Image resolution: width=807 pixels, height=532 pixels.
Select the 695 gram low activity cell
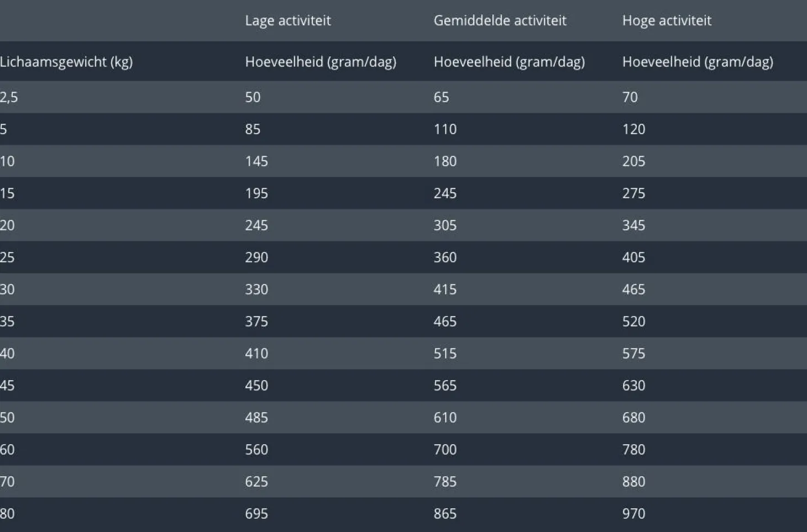tap(256, 514)
